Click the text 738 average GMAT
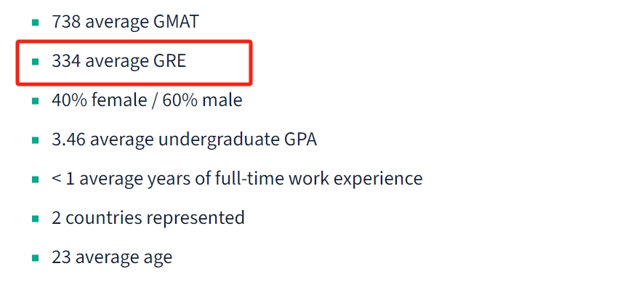644x282 pixels. tap(125, 22)
